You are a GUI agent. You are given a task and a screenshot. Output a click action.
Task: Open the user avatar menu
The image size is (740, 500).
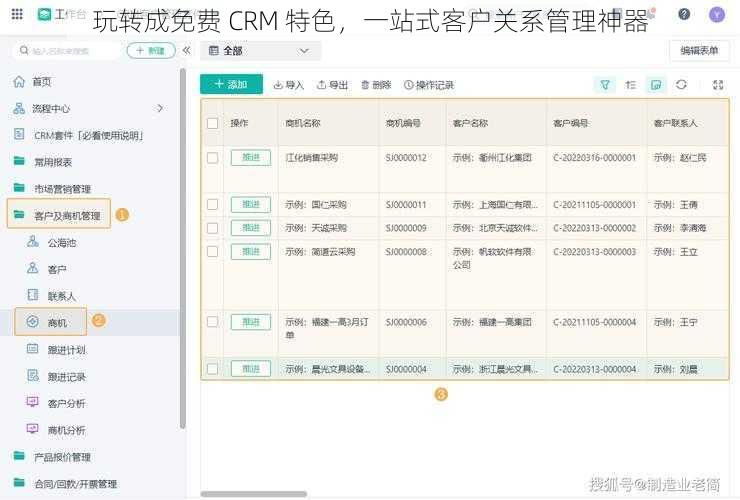[717, 15]
